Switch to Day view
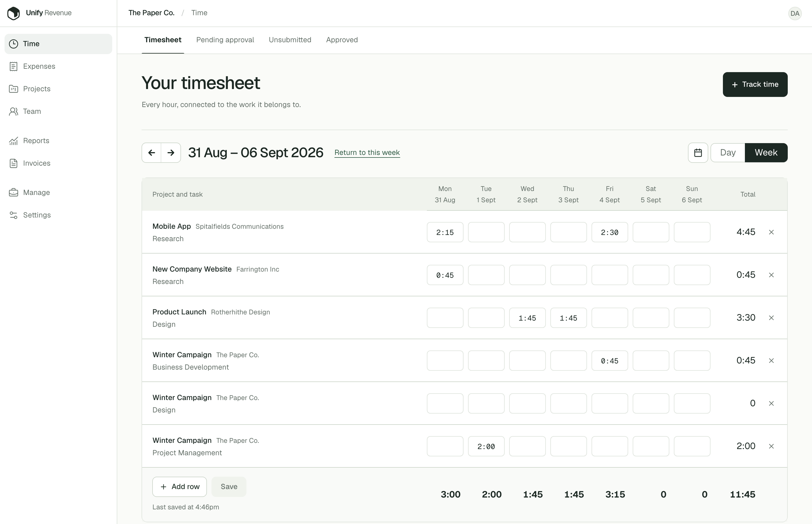Viewport: 812px width, 524px height. (x=728, y=153)
